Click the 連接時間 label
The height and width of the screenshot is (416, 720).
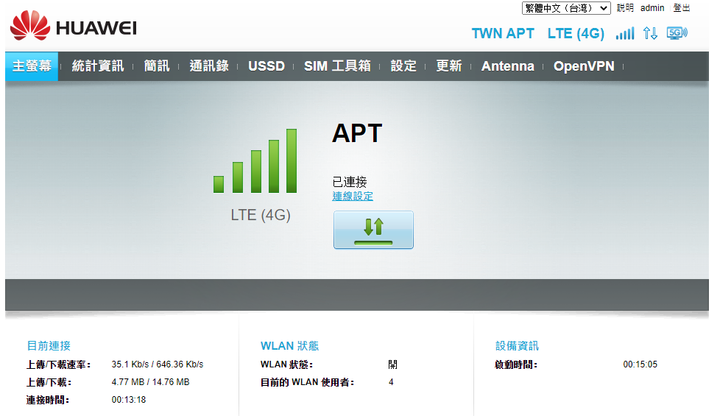(x=47, y=400)
